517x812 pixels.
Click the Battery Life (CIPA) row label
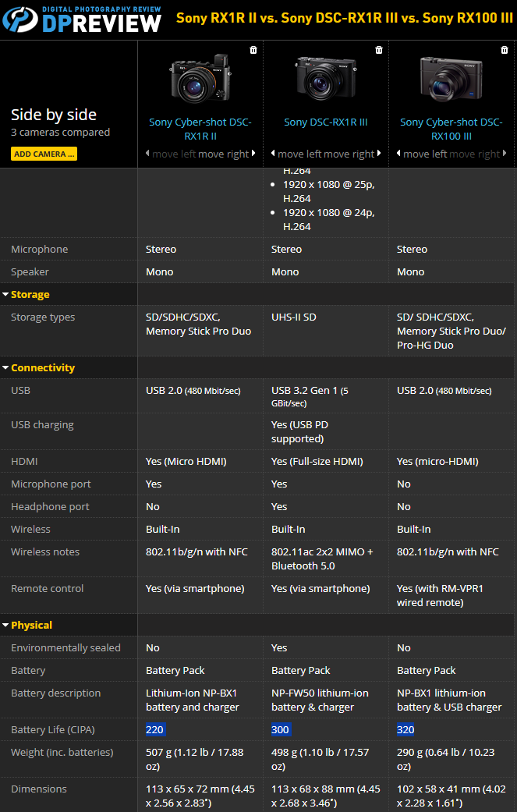tap(53, 729)
